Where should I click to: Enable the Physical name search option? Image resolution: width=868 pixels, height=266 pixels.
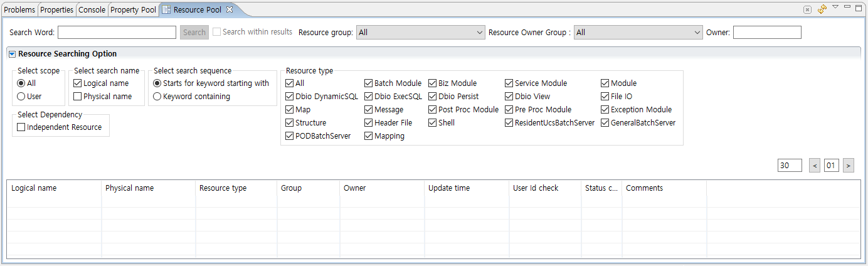click(78, 97)
